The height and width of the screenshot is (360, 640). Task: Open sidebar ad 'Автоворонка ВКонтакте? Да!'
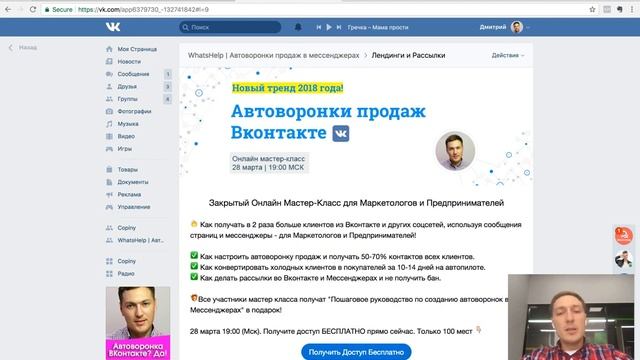(138, 323)
